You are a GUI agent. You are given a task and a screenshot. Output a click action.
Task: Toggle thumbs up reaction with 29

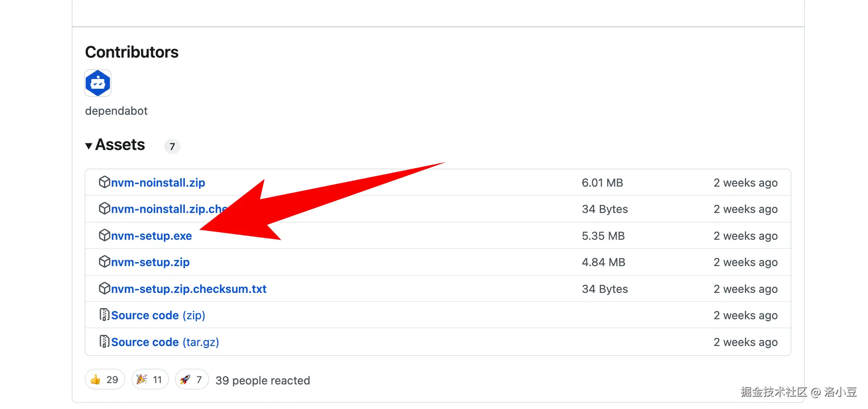click(x=105, y=380)
